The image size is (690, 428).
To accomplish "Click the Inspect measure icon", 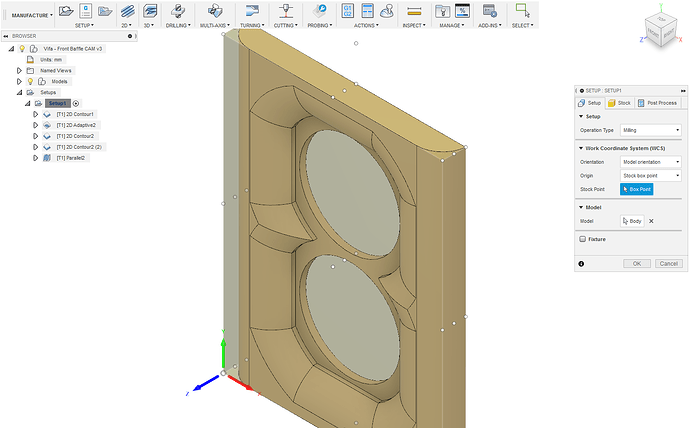I will pos(414,10).
